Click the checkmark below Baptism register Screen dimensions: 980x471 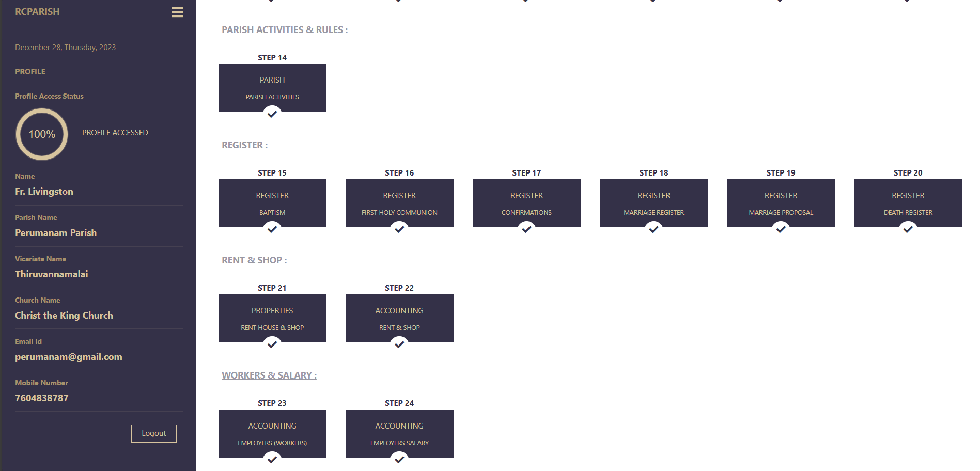coord(272,229)
